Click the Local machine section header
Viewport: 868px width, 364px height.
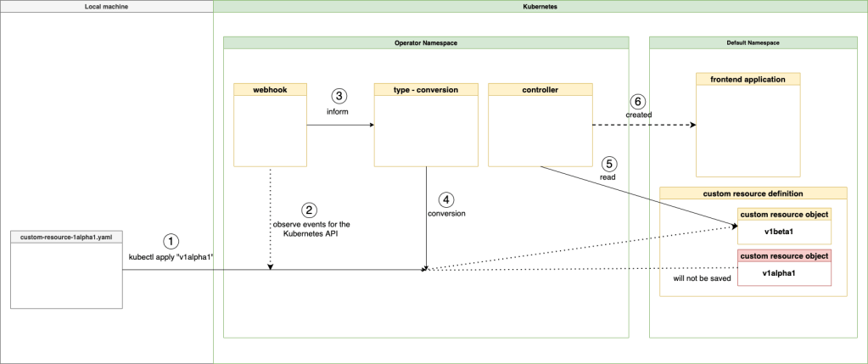click(x=106, y=6)
